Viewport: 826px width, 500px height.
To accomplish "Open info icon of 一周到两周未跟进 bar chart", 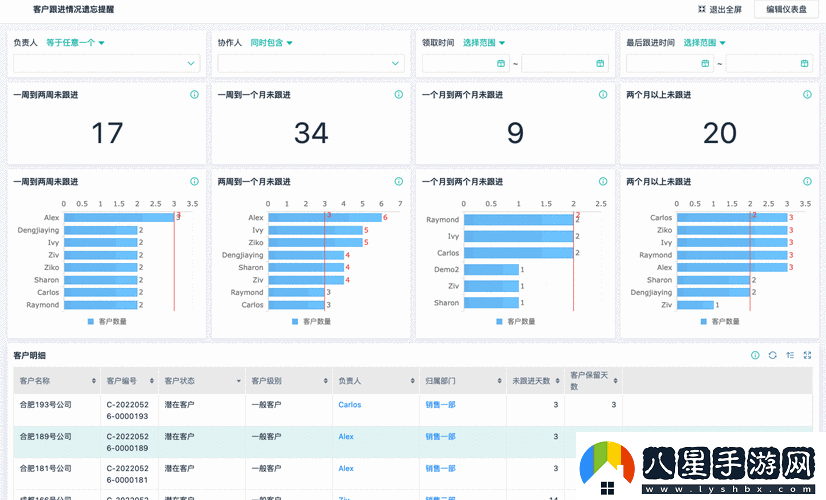I will [194, 181].
